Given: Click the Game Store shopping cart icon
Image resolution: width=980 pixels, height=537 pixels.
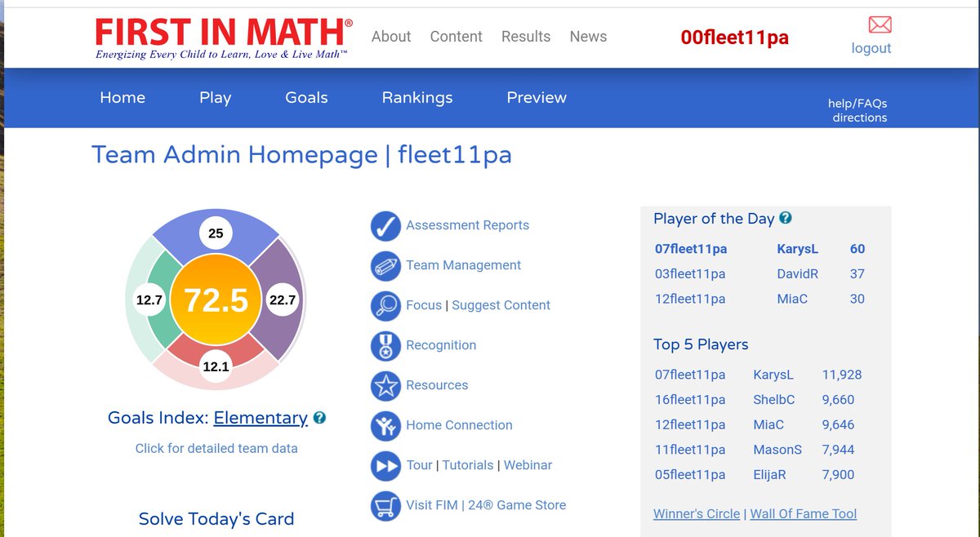Looking at the screenshot, I should (385, 506).
